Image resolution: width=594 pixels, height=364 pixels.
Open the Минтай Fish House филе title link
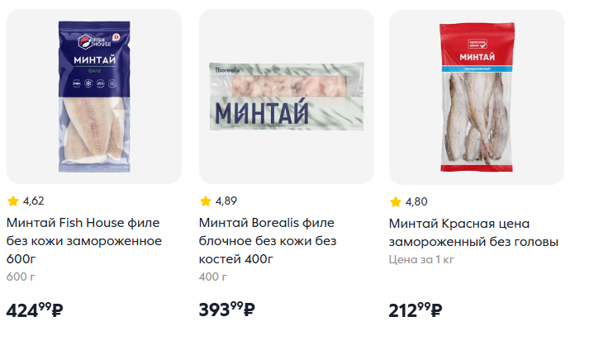[x=84, y=241]
